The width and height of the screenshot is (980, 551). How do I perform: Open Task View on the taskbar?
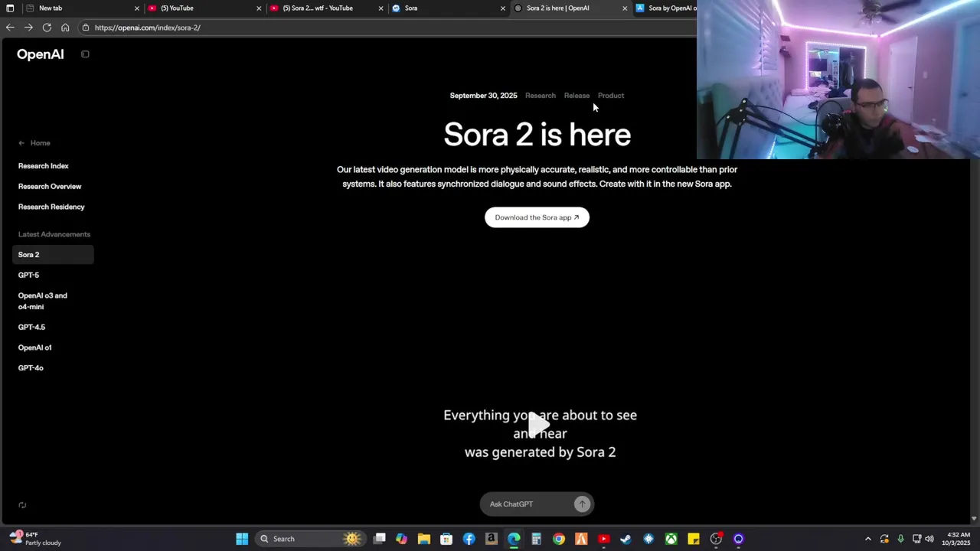(380, 539)
